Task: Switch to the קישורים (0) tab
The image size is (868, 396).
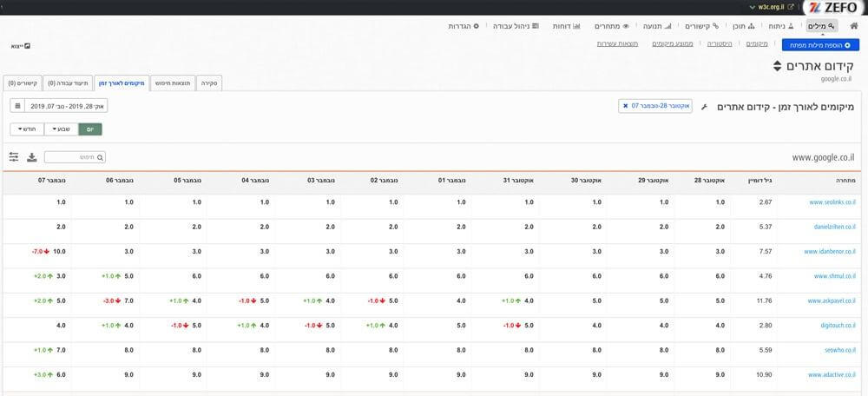Action: [23, 83]
